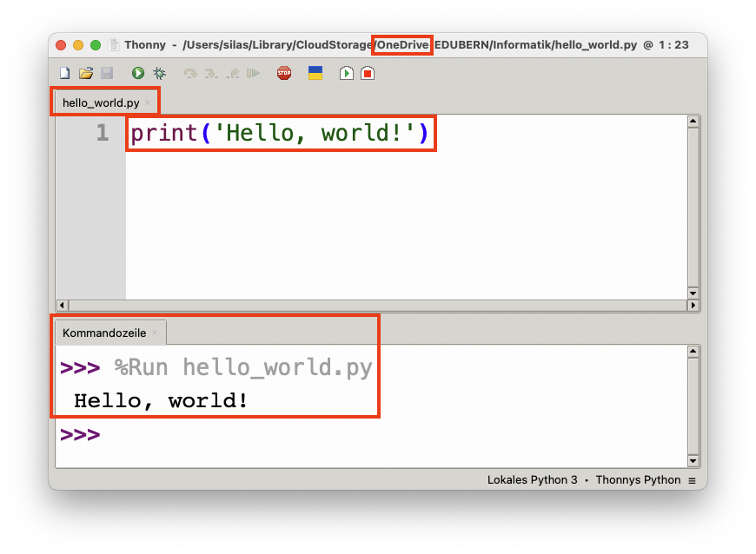Click the Resume debugging icon
The height and width of the screenshot is (554, 756).
[x=253, y=73]
